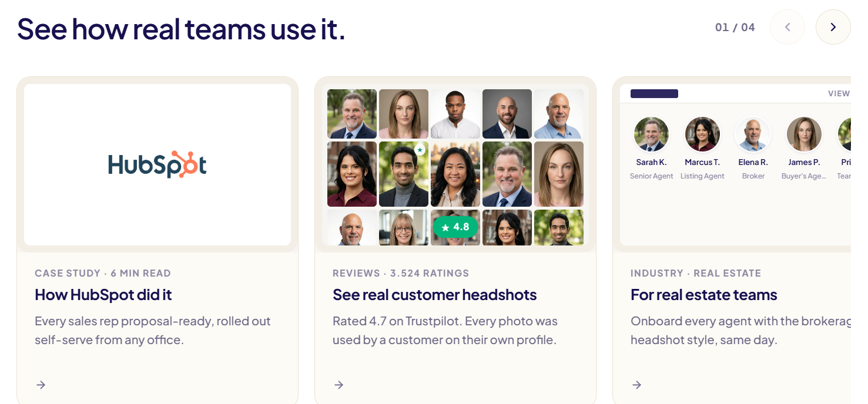
Task: Click the small star badge on headshot
Action: 420,150
